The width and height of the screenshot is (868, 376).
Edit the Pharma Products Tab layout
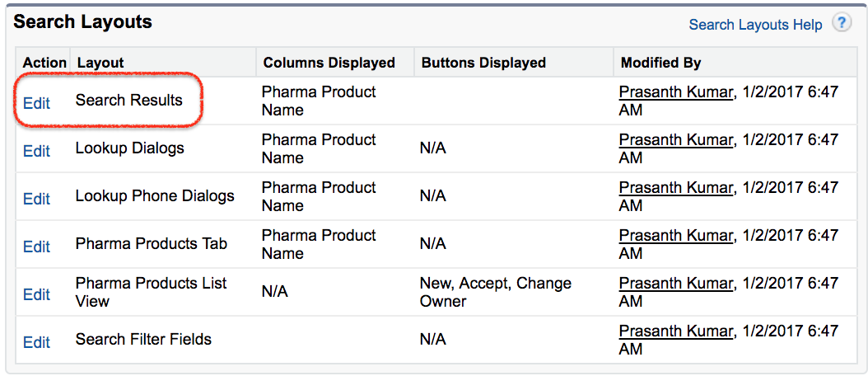point(36,247)
